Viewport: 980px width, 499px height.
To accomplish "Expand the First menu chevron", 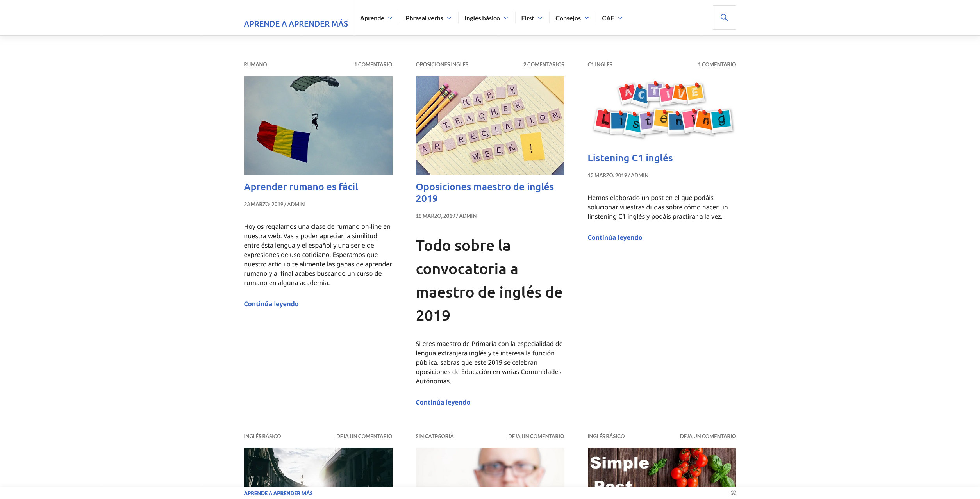I will (x=540, y=18).
